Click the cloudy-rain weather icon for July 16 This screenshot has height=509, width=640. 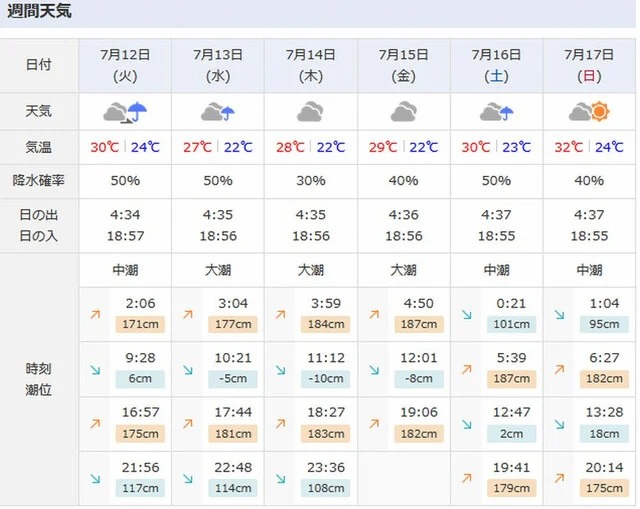[x=496, y=112]
